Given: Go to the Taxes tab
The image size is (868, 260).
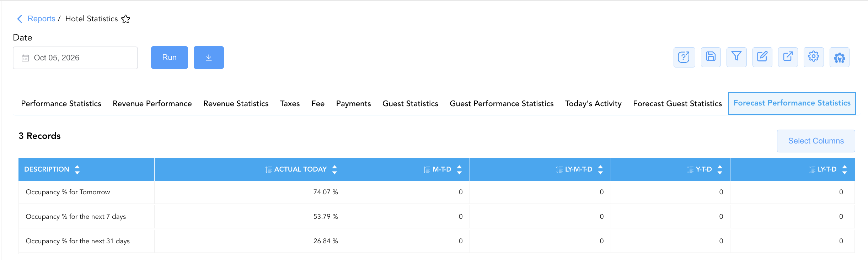Looking at the screenshot, I should coord(290,104).
